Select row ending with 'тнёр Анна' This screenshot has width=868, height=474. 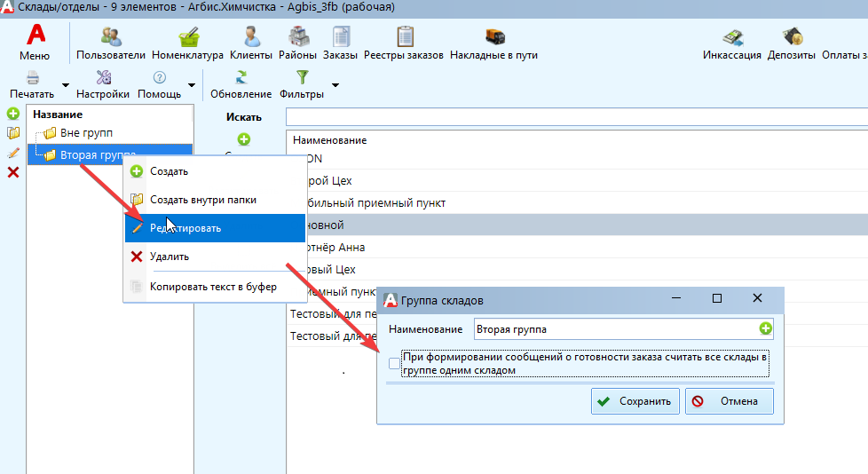(x=578, y=248)
